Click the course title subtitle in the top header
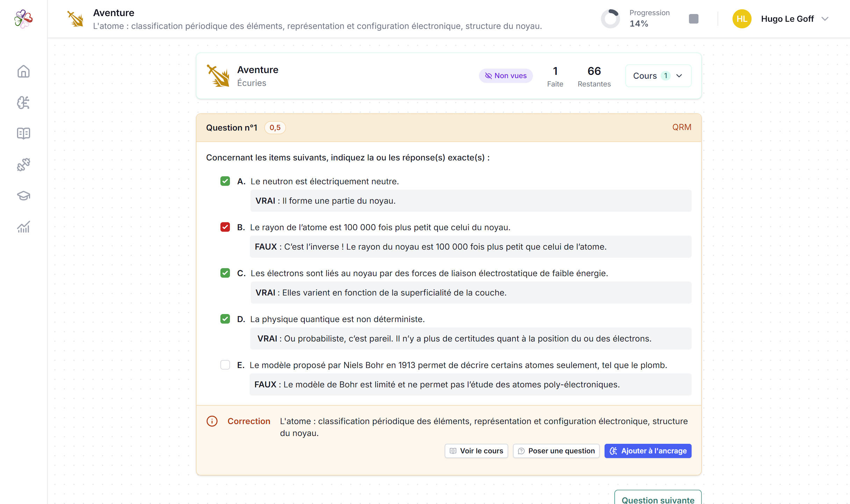The height and width of the screenshot is (504, 850). [x=317, y=26]
